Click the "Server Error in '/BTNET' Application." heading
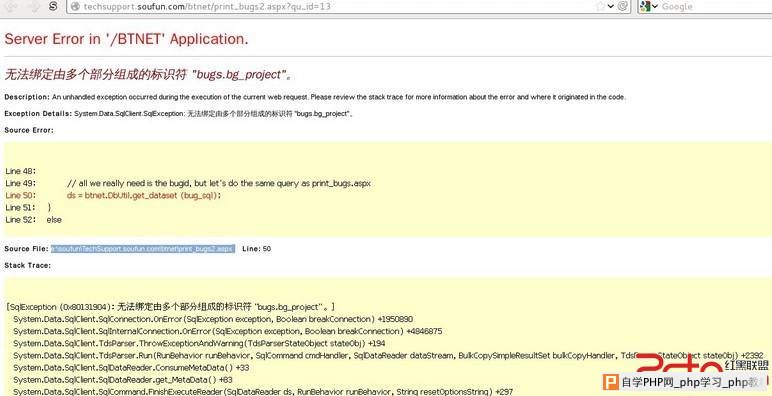The image size is (772, 396). tap(127, 39)
